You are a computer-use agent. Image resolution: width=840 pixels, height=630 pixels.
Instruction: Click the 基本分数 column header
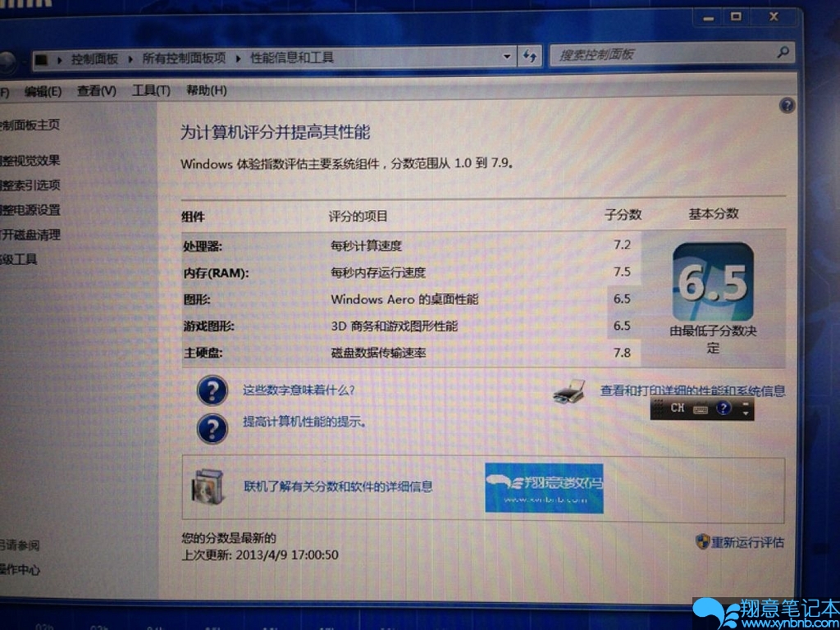tap(713, 214)
